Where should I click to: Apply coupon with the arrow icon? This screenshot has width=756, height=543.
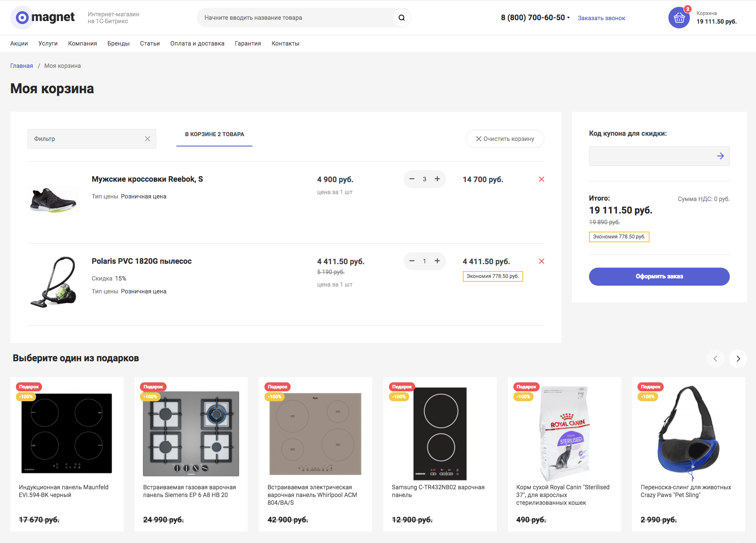(x=720, y=156)
